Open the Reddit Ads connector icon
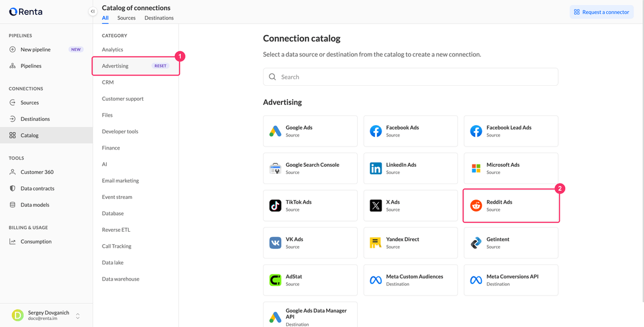 pyautogui.click(x=476, y=205)
